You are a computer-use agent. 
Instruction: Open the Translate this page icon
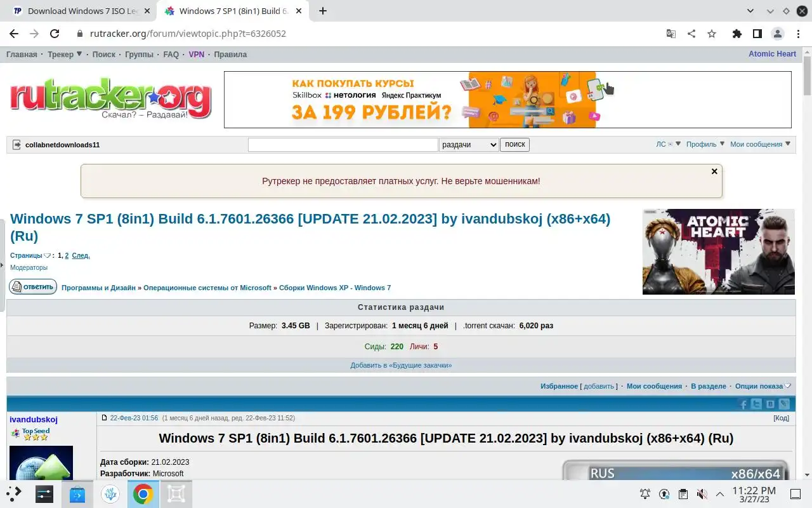click(671, 34)
